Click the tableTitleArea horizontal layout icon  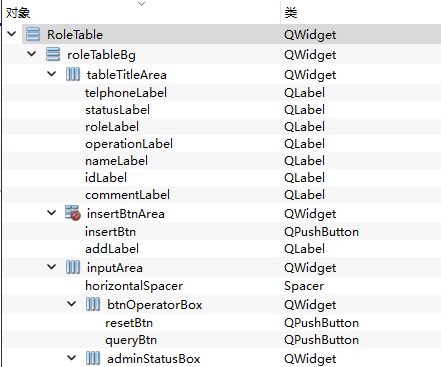point(73,74)
